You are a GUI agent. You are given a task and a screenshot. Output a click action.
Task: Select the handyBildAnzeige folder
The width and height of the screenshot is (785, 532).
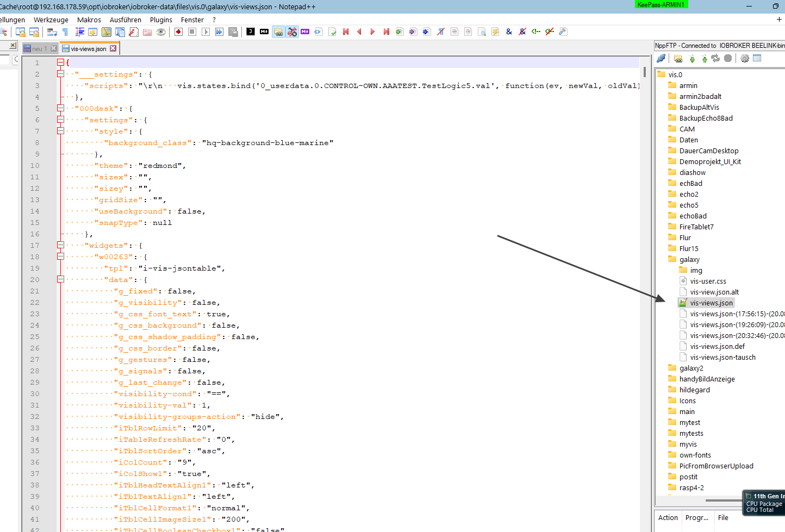[707, 379]
